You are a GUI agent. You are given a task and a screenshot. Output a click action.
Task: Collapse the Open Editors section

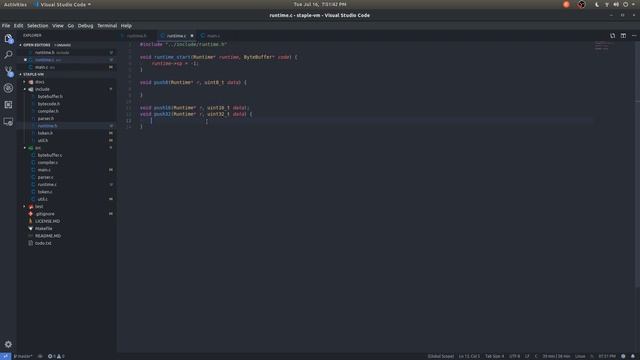click(20, 45)
